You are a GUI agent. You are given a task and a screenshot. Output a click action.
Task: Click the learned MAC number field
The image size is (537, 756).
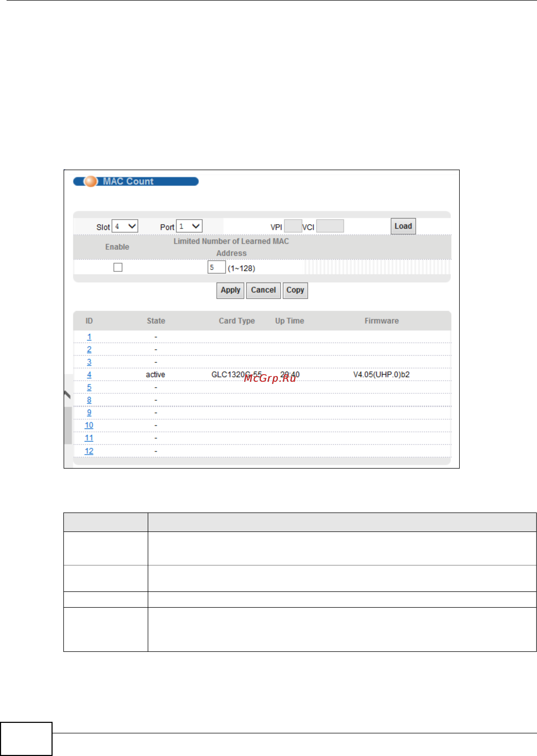click(216, 267)
